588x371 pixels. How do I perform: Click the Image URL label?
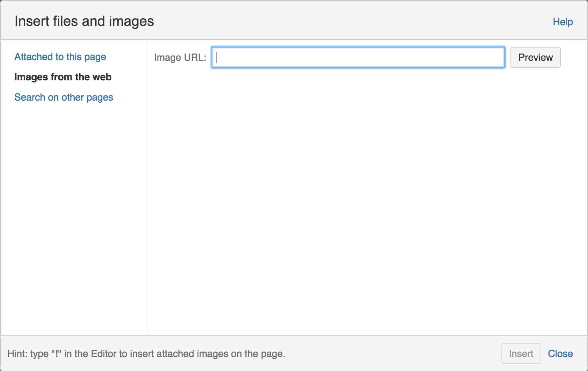tap(180, 57)
